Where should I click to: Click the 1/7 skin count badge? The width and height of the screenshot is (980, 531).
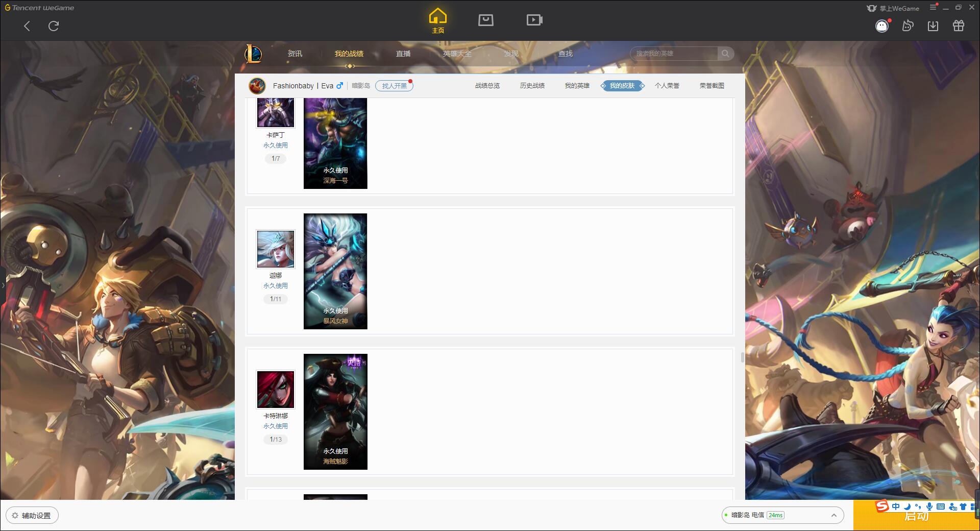pos(276,159)
